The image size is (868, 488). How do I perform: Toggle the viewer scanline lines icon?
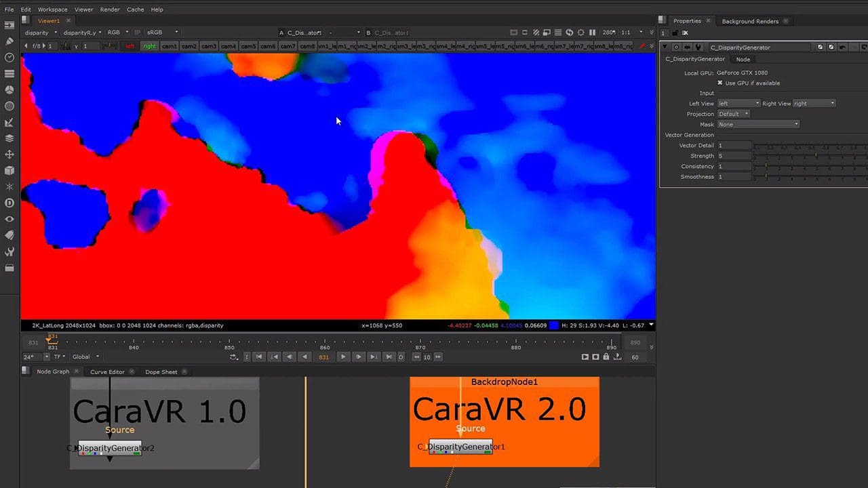[557, 33]
